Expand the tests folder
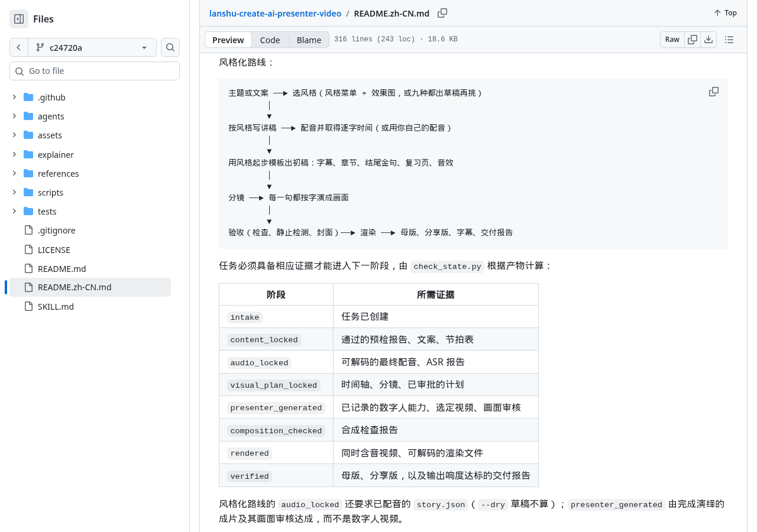This screenshot has height=532, width=757. pyautogui.click(x=14, y=211)
